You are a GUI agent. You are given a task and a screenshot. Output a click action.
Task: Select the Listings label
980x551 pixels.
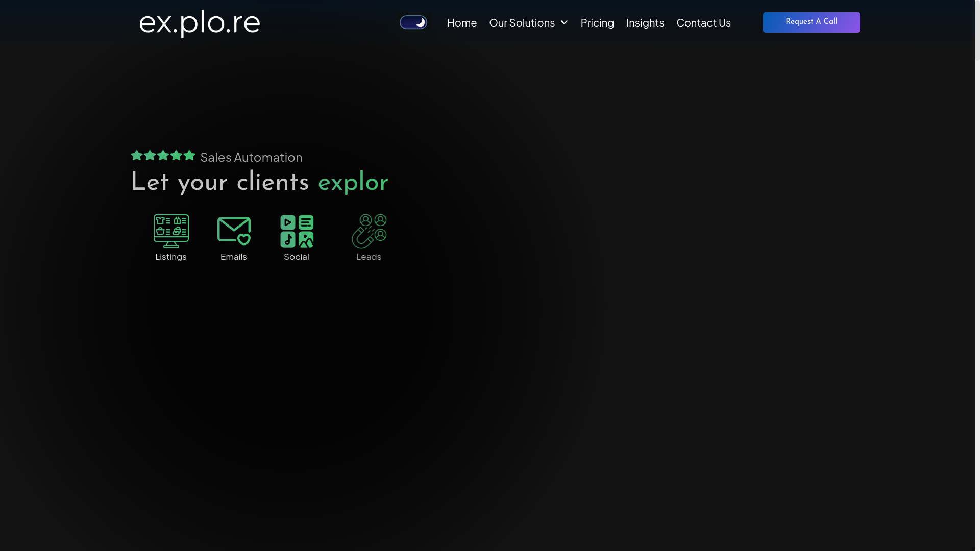click(171, 257)
